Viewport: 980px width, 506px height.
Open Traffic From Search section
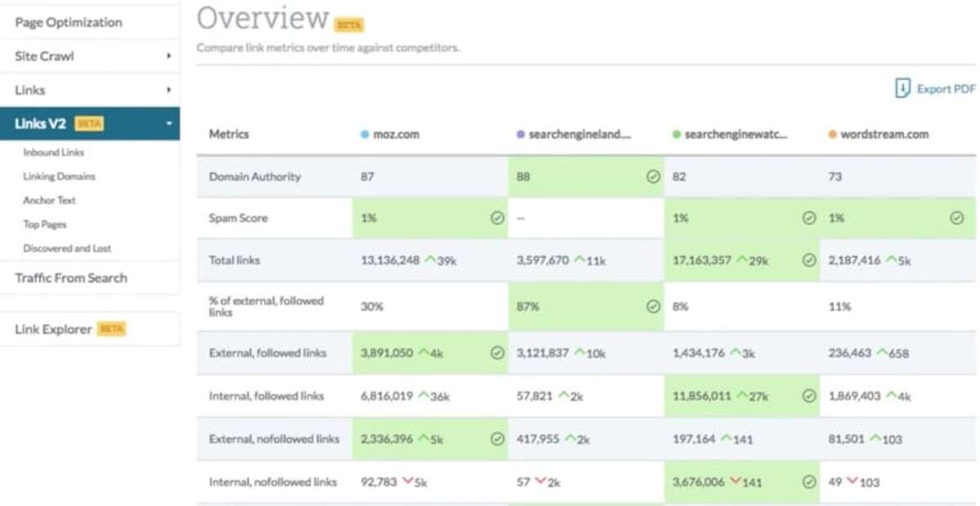pos(71,277)
